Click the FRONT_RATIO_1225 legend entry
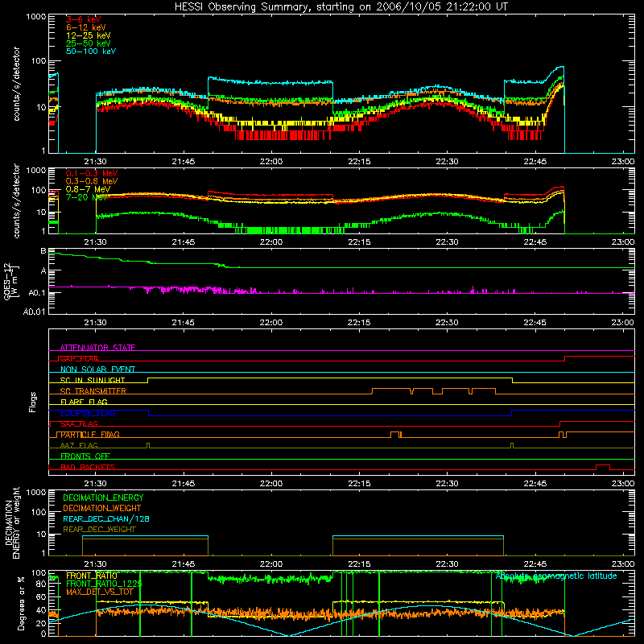Image resolution: width=644 pixels, height=644 pixels. (104, 584)
